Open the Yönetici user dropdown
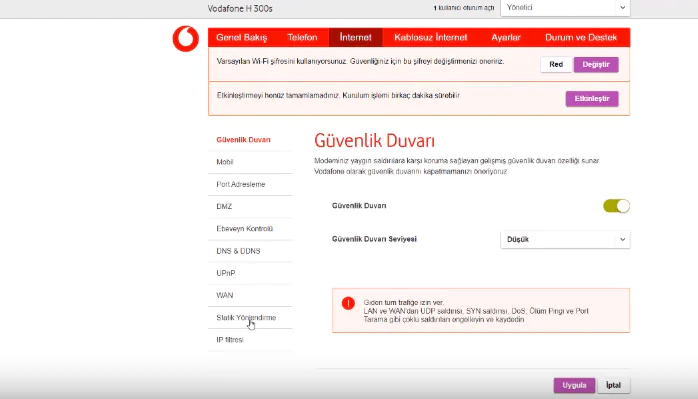The image size is (698, 399). 565,8
